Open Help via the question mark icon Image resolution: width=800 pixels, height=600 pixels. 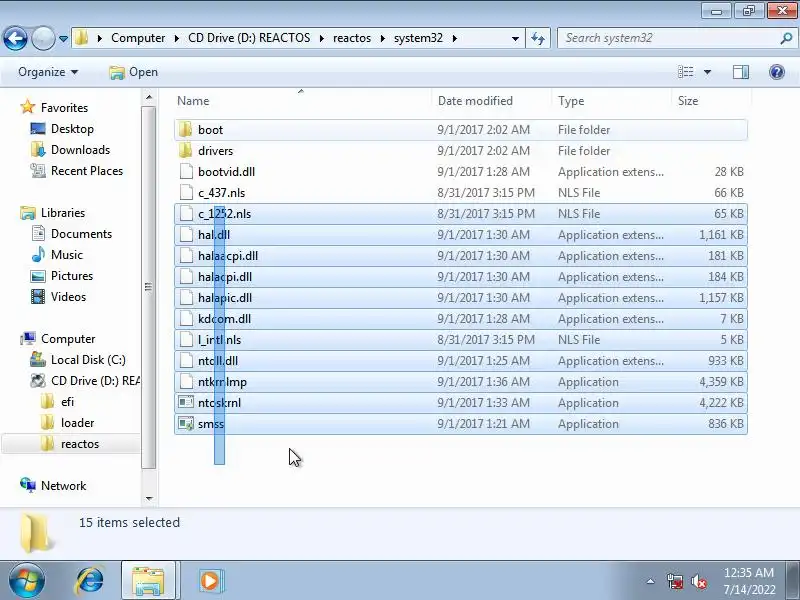click(777, 72)
